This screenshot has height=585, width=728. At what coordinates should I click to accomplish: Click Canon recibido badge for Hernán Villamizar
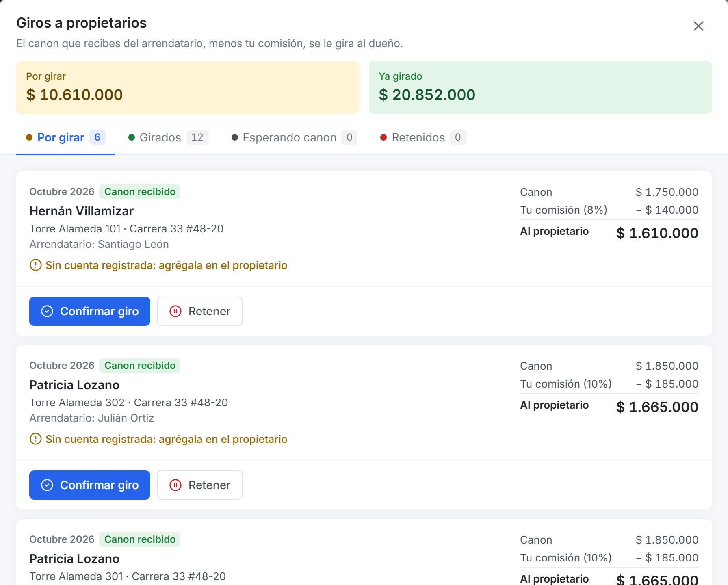click(x=140, y=192)
